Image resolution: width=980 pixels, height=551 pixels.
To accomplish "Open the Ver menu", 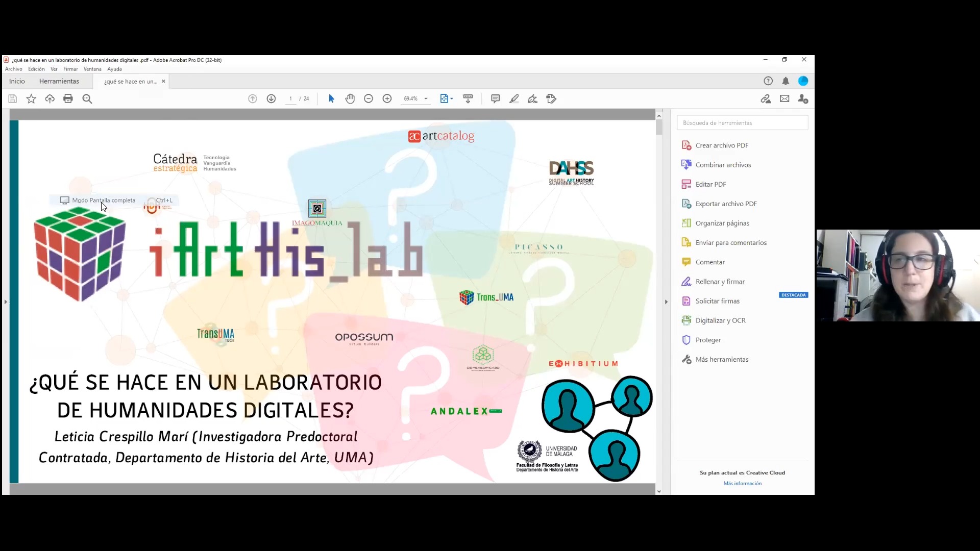I will (54, 69).
